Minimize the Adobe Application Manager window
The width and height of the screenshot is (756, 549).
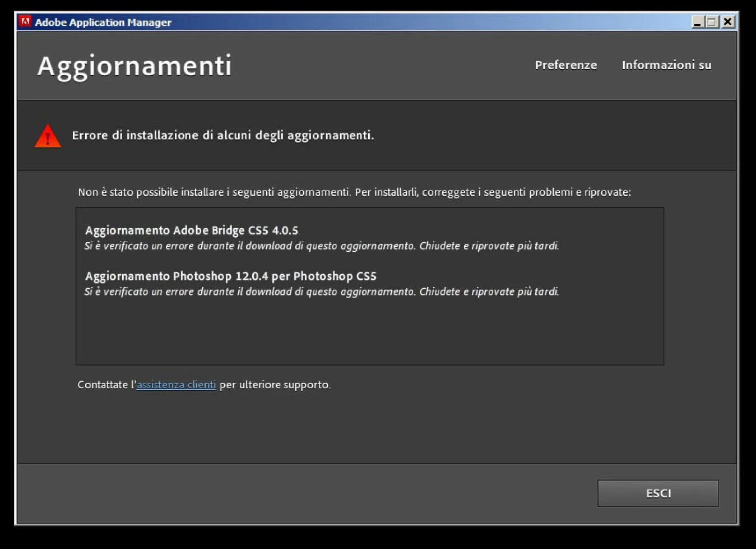pyautogui.click(x=697, y=22)
